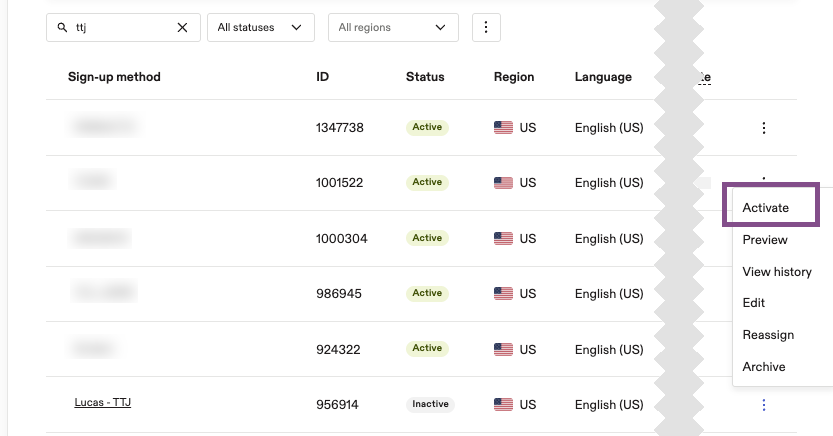Click English (US) in row 924322

pos(609,350)
